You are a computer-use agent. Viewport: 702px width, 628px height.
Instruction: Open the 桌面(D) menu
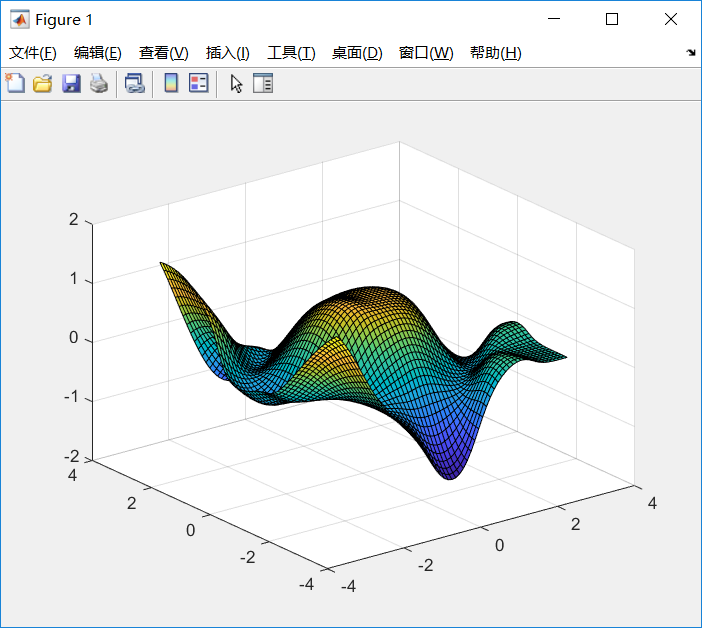click(x=357, y=53)
